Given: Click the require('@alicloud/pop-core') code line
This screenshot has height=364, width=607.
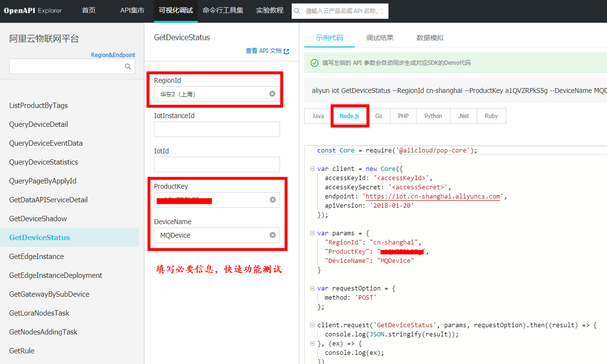Looking at the screenshot, I should (x=397, y=151).
